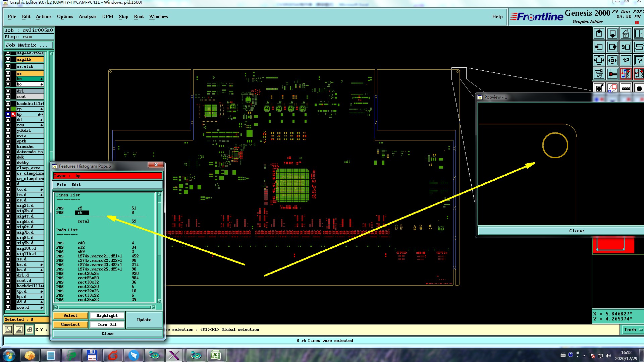Open the Job Matrix ... selector
Viewport: 644px width, 362px height.
coord(29,45)
